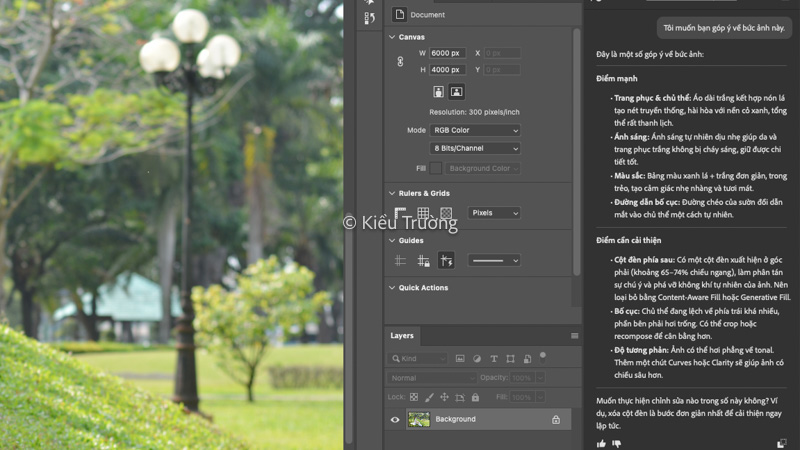The height and width of the screenshot is (450, 800).
Task: Open the Normal blend mode dropdown
Action: (431, 378)
